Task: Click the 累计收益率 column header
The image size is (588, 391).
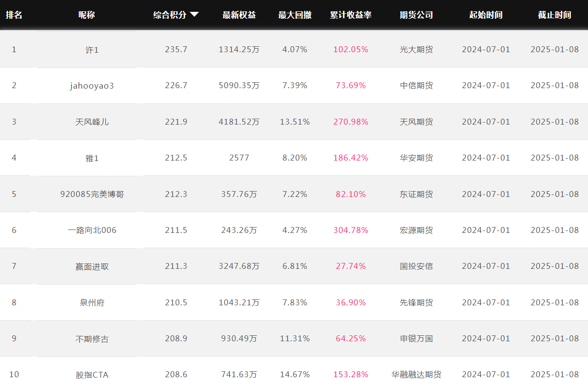Action: [351, 15]
